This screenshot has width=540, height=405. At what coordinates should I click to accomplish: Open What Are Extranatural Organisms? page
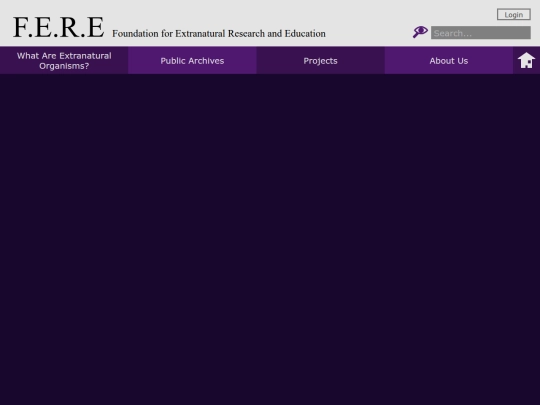[64, 61]
